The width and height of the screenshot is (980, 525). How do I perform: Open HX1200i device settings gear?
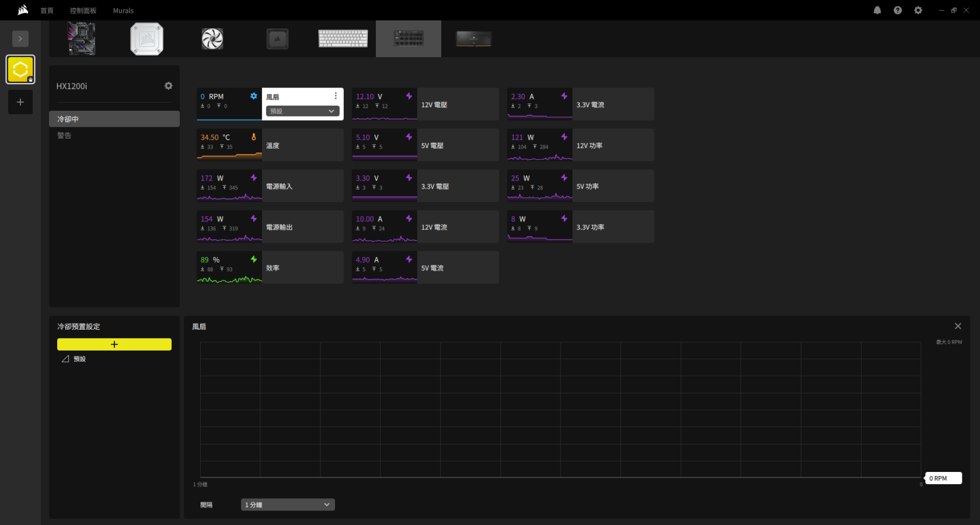pos(168,86)
